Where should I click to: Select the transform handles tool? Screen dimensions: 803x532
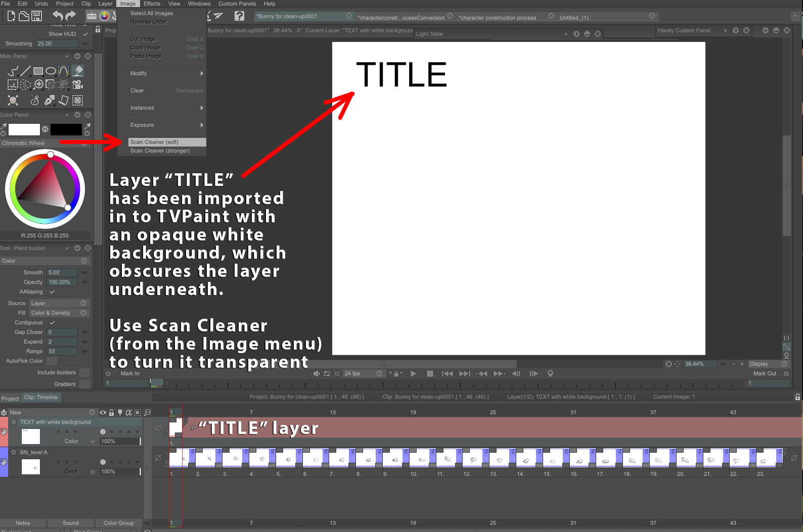click(63, 85)
